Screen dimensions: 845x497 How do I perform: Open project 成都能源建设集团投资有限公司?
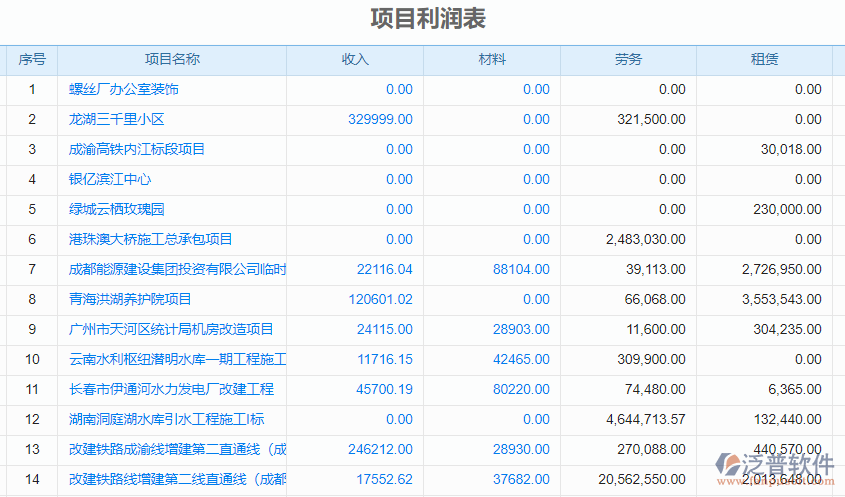click(x=177, y=270)
